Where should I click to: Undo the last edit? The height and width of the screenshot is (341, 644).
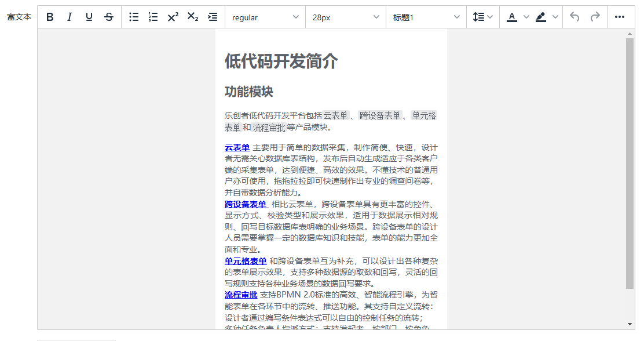[x=575, y=17]
